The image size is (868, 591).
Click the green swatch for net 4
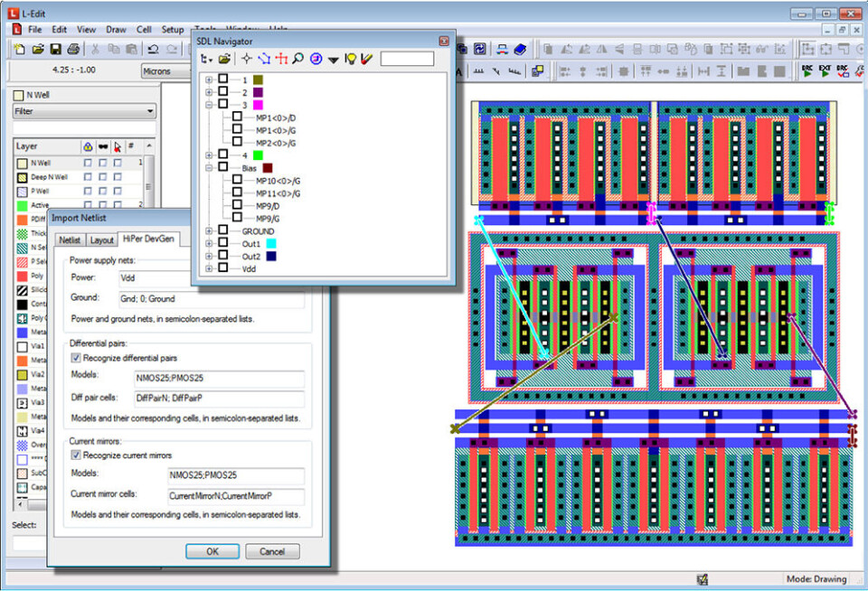pyautogui.click(x=258, y=155)
